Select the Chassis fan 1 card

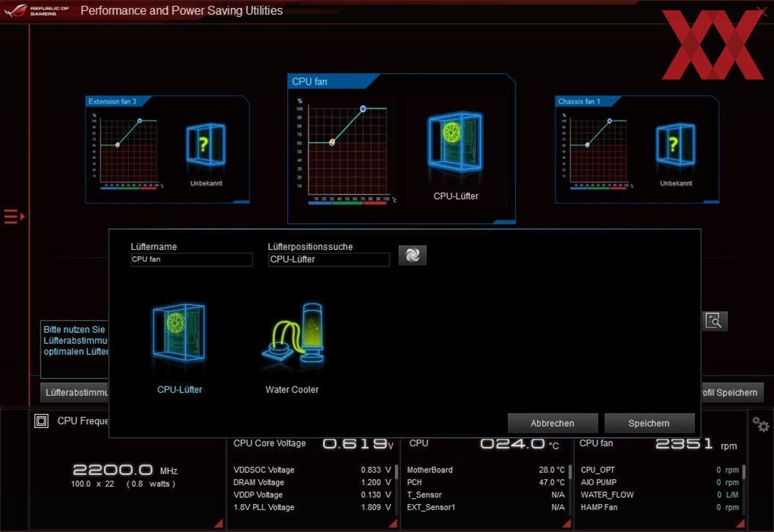[637, 150]
